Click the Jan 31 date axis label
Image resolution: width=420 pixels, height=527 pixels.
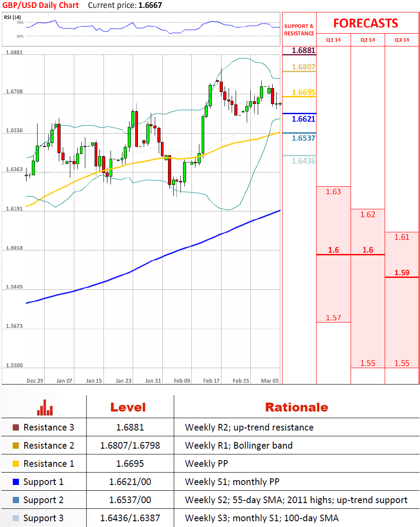153,381
